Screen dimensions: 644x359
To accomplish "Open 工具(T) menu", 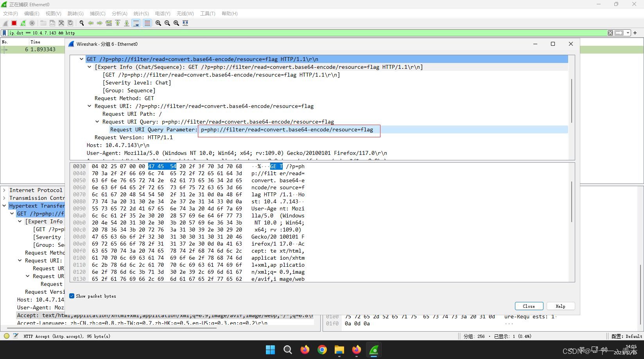I will click(208, 14).
